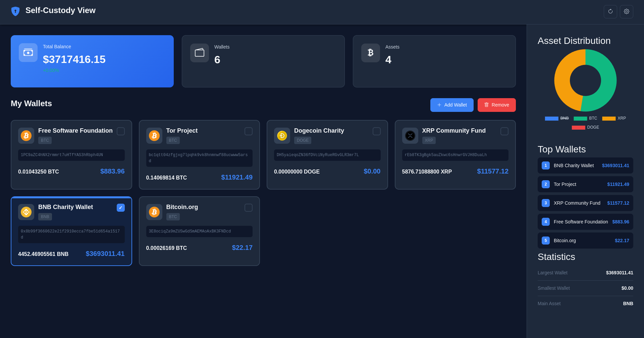The height and width of the screenshot is (338, 644).
Task: Tick the Tor Project wallet checkbox
Action: (x=249, y=131)
